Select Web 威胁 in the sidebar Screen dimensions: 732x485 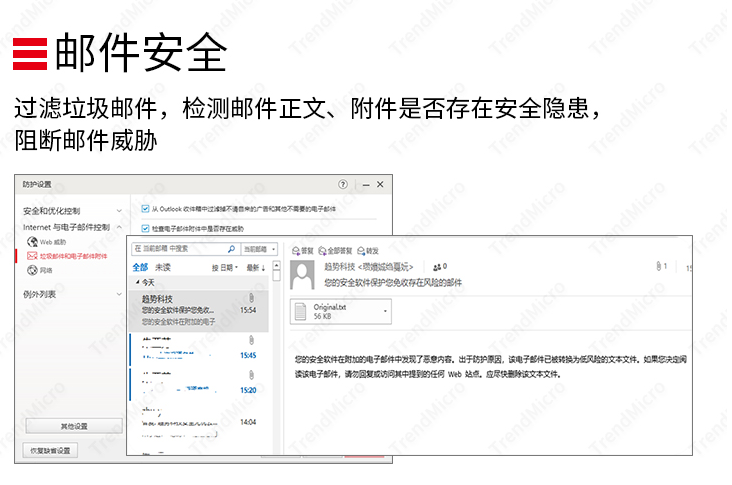click(x=54, y=243)
